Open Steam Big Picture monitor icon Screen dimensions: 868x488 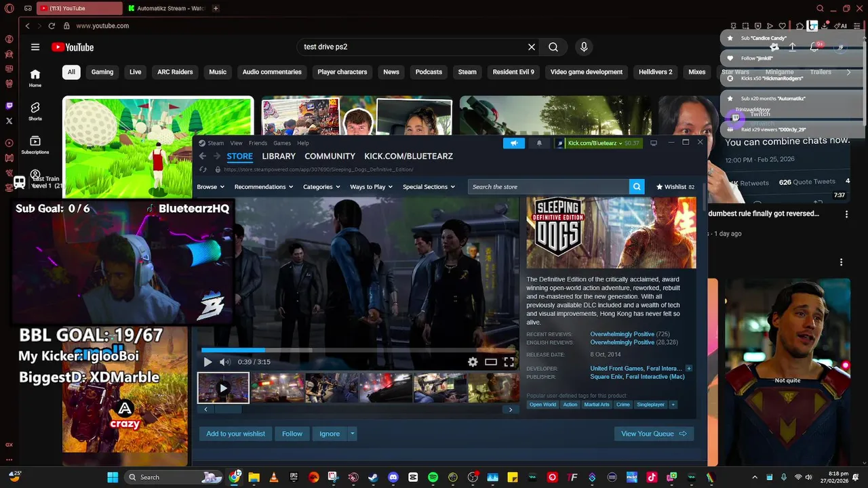(x=654, y=143)
